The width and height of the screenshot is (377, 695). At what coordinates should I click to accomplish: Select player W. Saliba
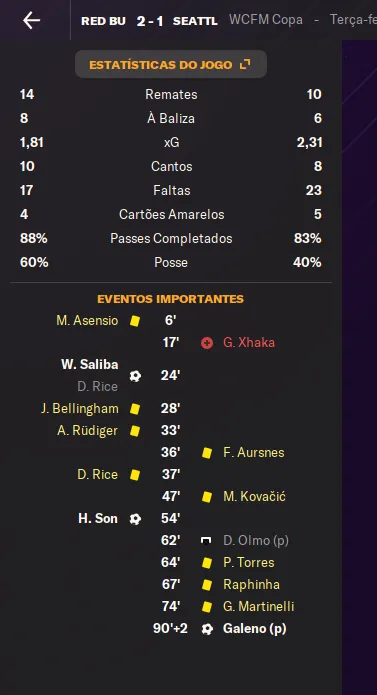90,364
